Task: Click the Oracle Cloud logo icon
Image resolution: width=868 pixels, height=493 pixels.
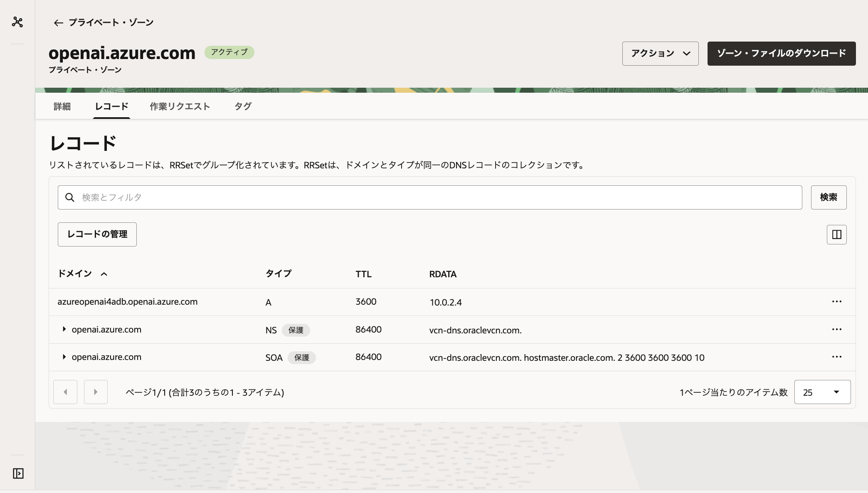Action: (x=17, y=22)
